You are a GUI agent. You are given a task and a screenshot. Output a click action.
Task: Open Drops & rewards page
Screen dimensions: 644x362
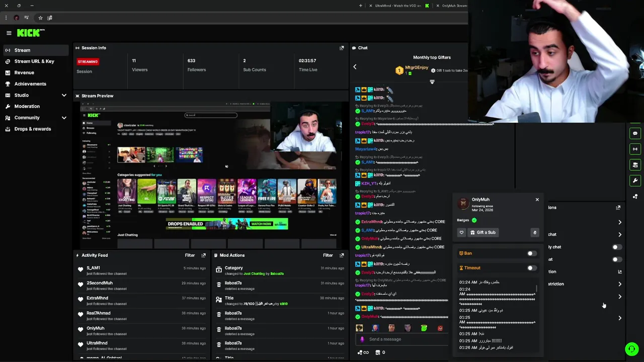pyautogui.click(x=35, y=129)
